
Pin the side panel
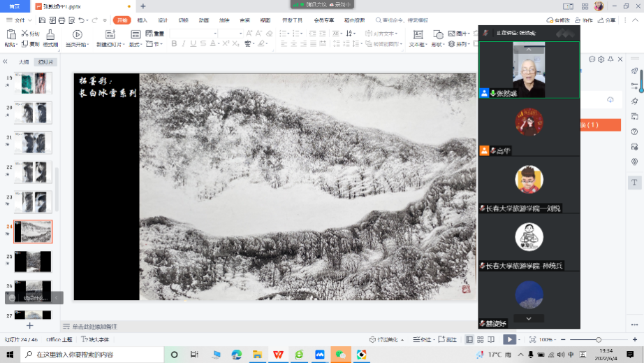(610, 59)
